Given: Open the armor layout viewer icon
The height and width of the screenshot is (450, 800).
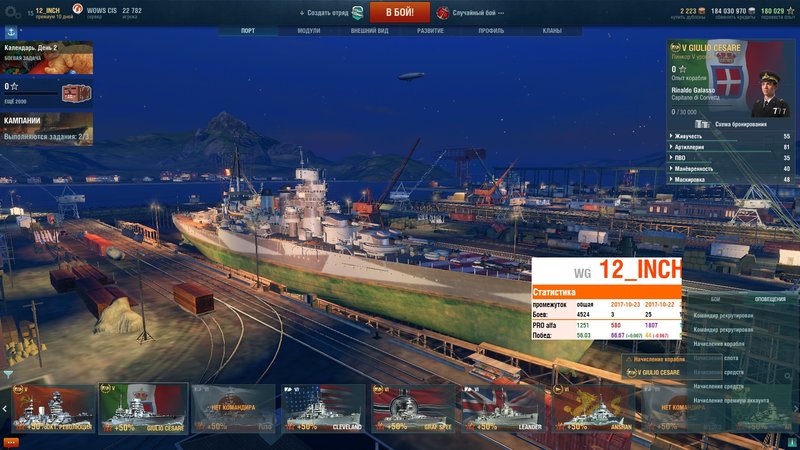Looking at the screenshot, I should pos(703,124).
